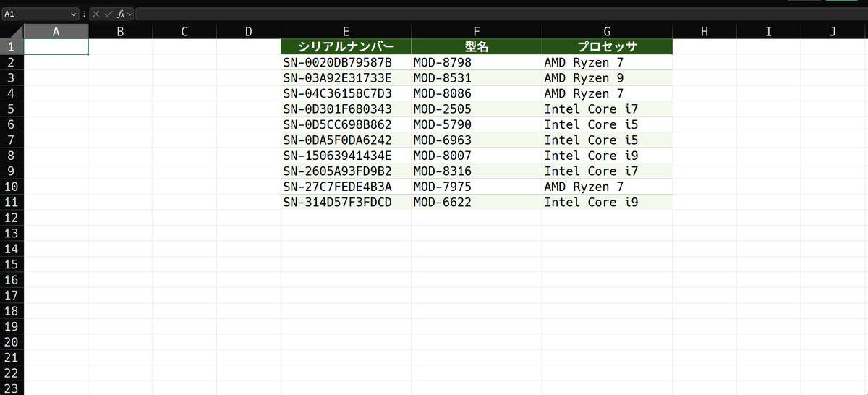Select column B header

pyautogui.click(x=120, y=31)
